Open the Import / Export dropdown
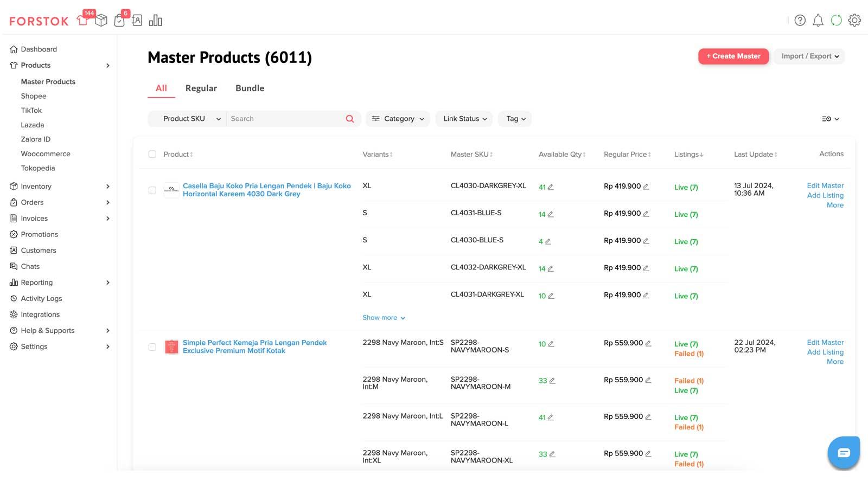The width and height of the screenshot is (868, 488). pos(808,56)
